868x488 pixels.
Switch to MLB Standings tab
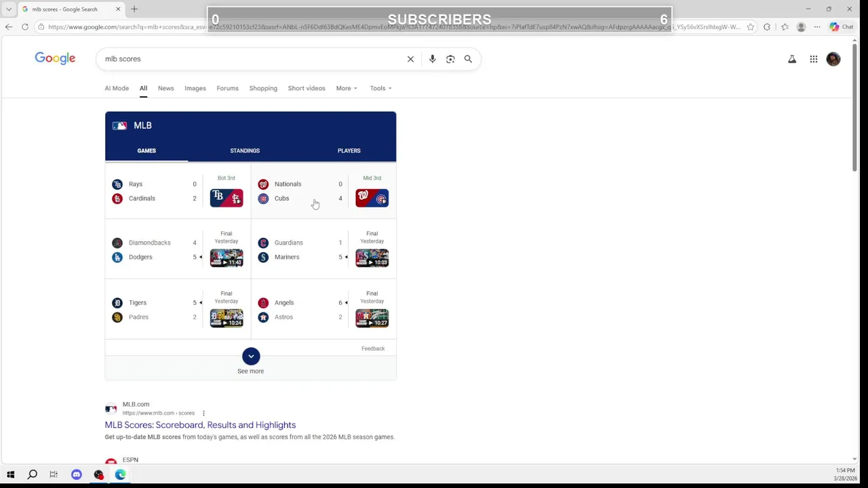pyautogui.click(x=245, y=150)
